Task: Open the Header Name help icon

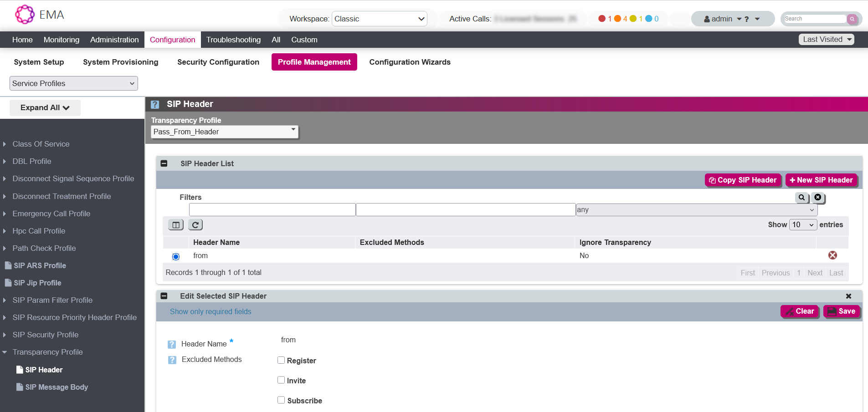Action: [x=172, y=344]
